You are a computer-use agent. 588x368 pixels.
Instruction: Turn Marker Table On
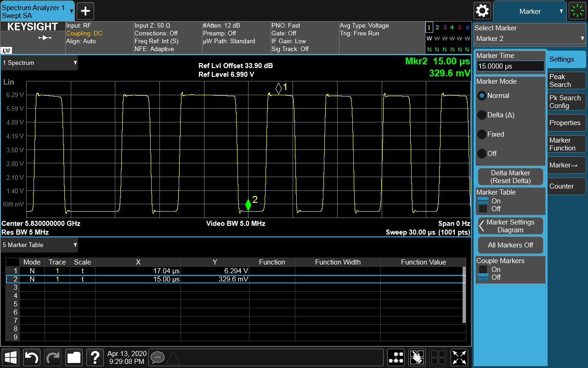click(489, 201)
